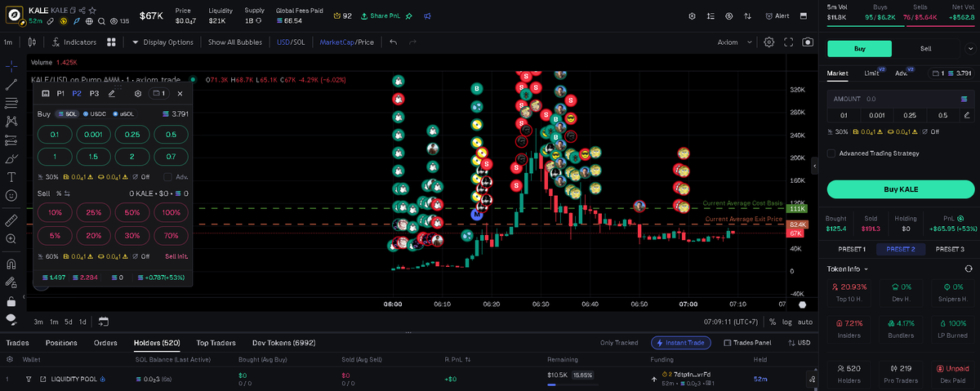Click Show All Bubbles button

[235, 42]
